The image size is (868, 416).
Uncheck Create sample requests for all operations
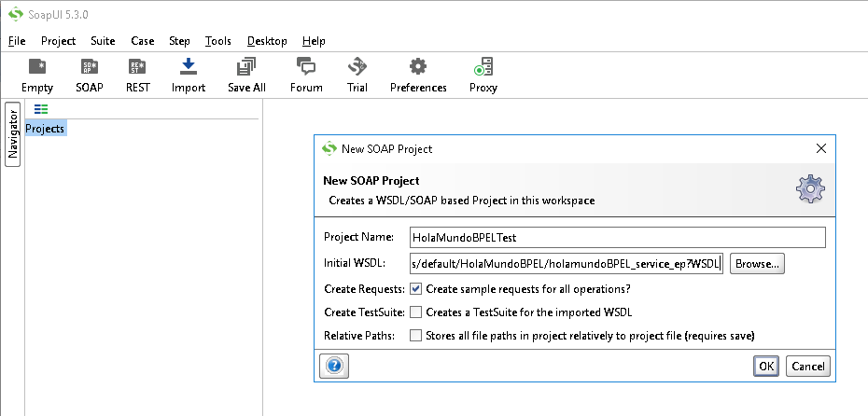tap(415, 289)
